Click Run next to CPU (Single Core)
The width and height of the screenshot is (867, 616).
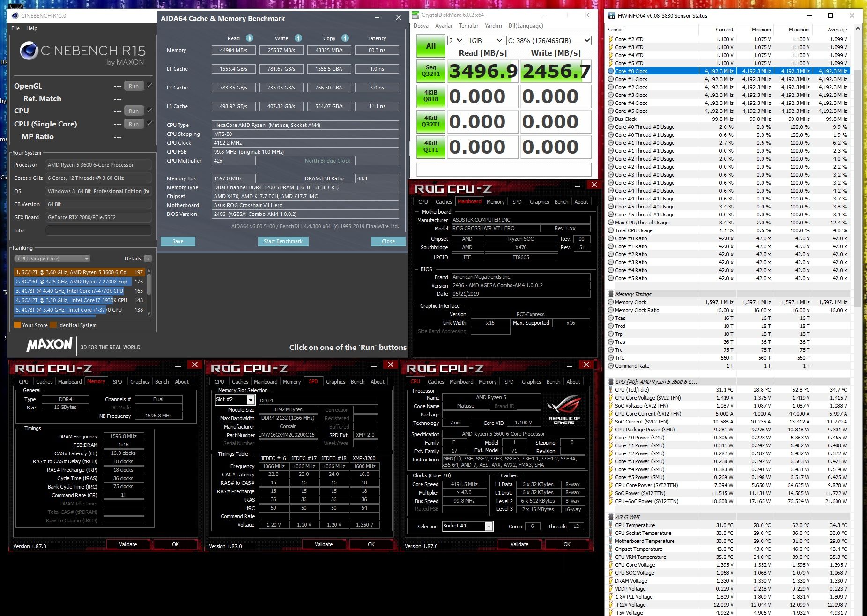133,124
